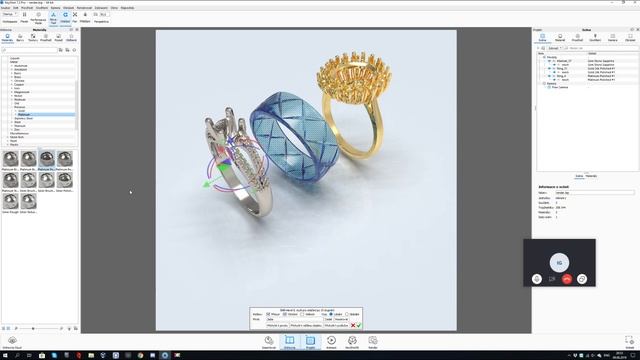Expand the Gold subfolder under Precious
Viewport: 640px width, 360px height.
(x=16, y=111)
